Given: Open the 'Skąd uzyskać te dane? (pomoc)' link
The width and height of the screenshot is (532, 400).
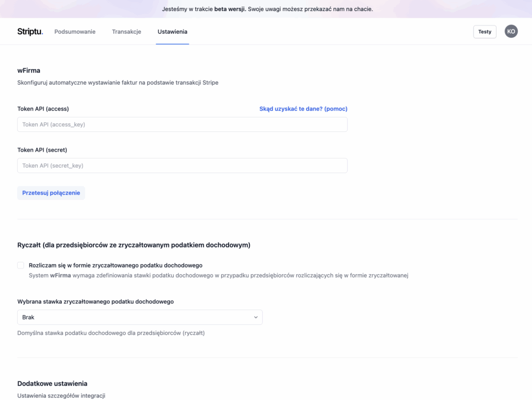Looking at the screenshot, I should 303,109.
